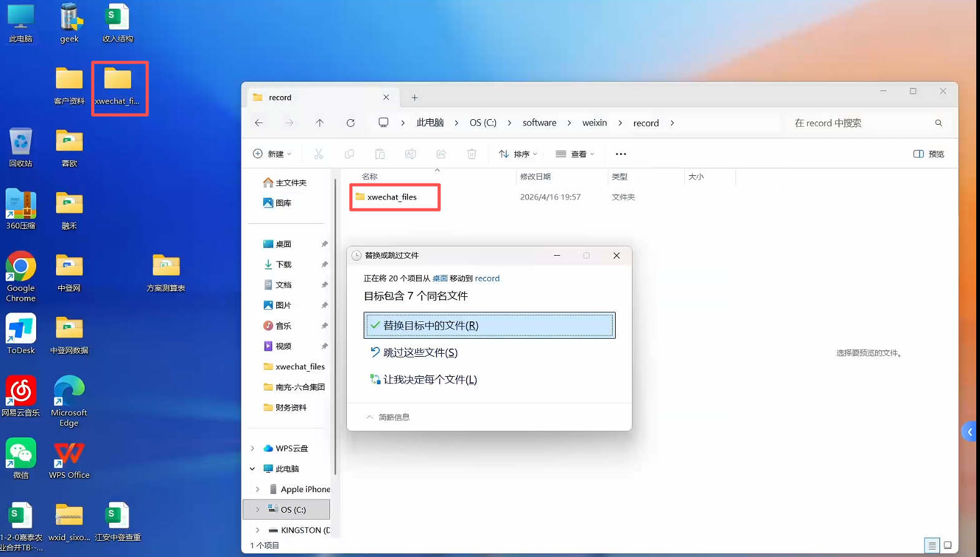Viewport: 980px width, 557px height.
Task: Sort by the 名称 column header
Action: point(370,177)
